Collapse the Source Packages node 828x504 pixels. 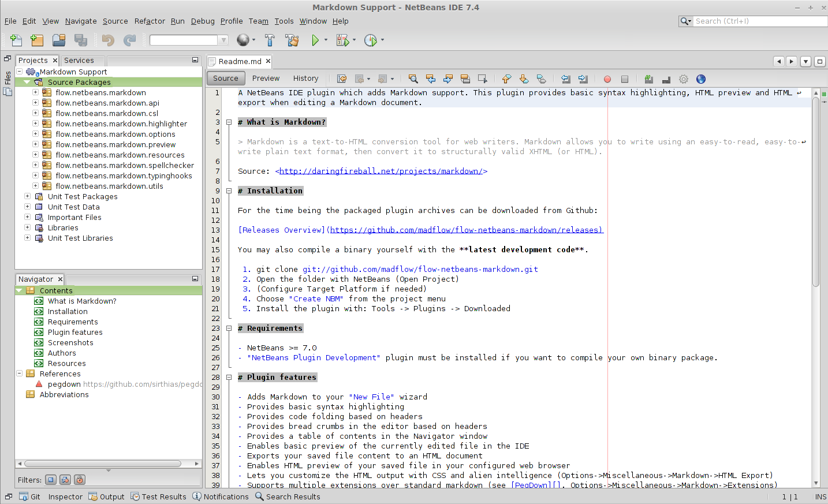(x=27, y=82)
